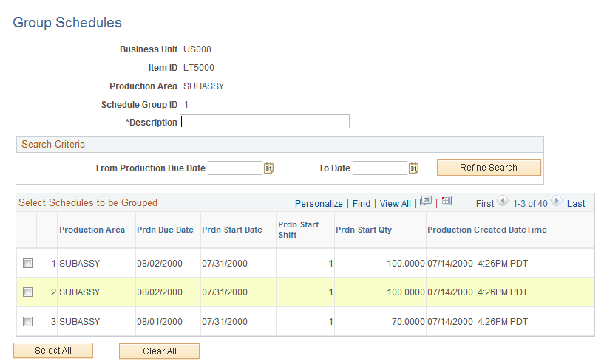Go to next rows arrow
The width and height of the screenshot is (604, 364).
pos(556,201)
